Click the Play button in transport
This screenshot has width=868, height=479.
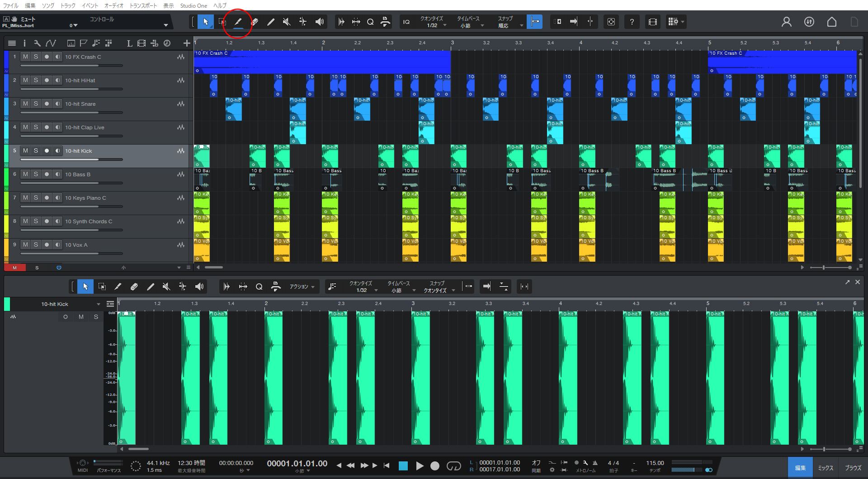(420, 466)
